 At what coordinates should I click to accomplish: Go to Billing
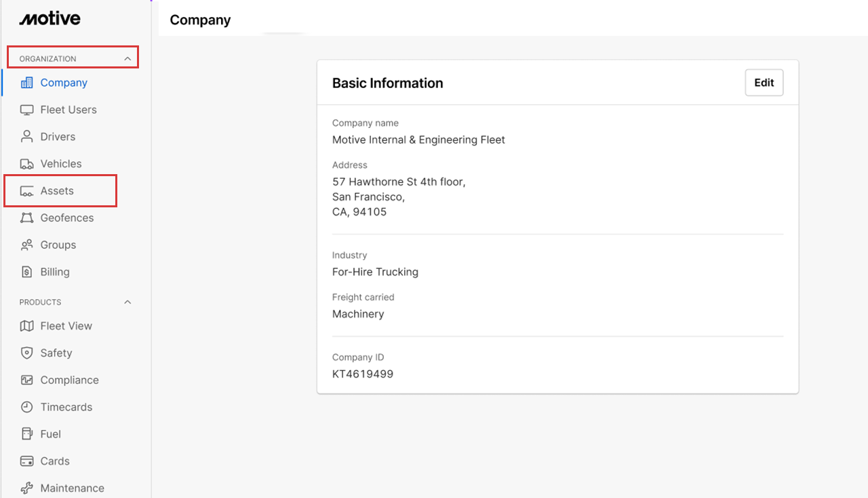point(55,272)
